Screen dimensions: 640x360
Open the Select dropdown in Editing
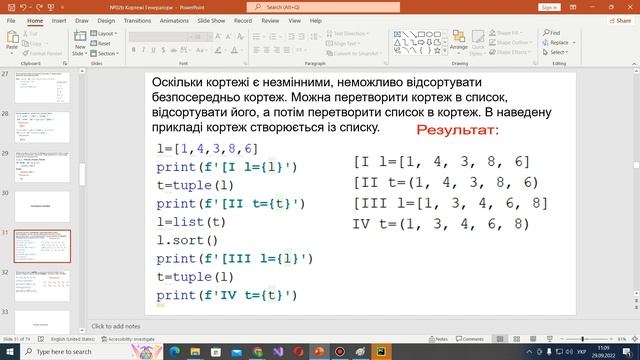pyautogui.click(x=556, y=52)
